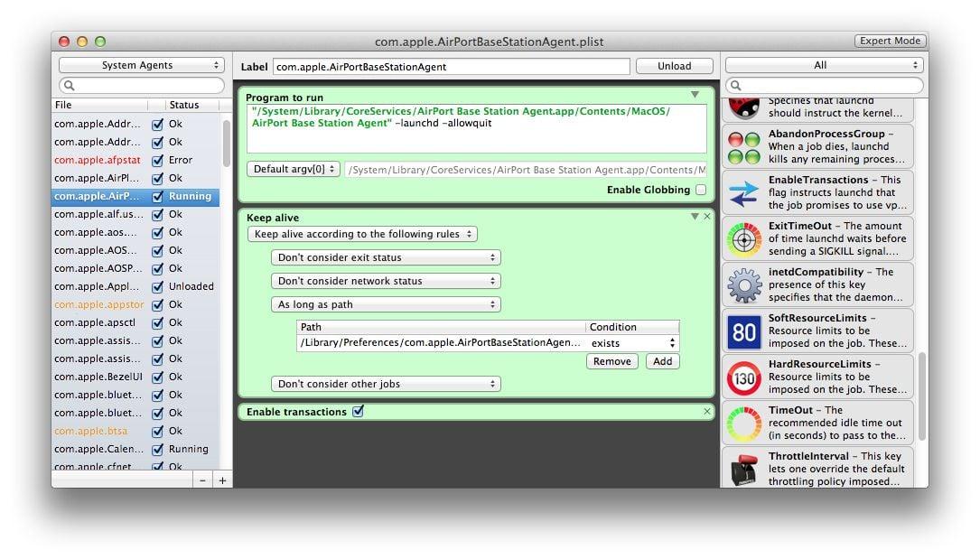The width and height of the screenshot is (980, 559).
Task: Click the AbandonProcessGroup key icon
Action: (743, 147)
